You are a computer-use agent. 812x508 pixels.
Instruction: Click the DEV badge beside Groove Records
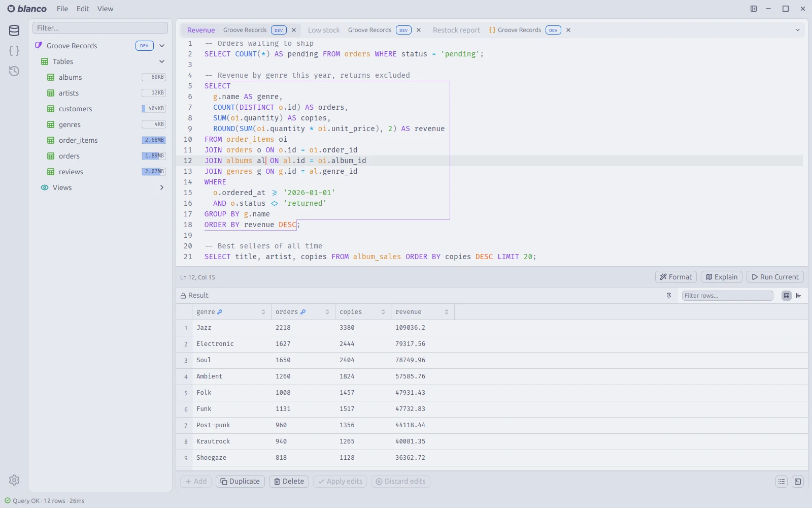pyautogui.click(x=145, y=46)
